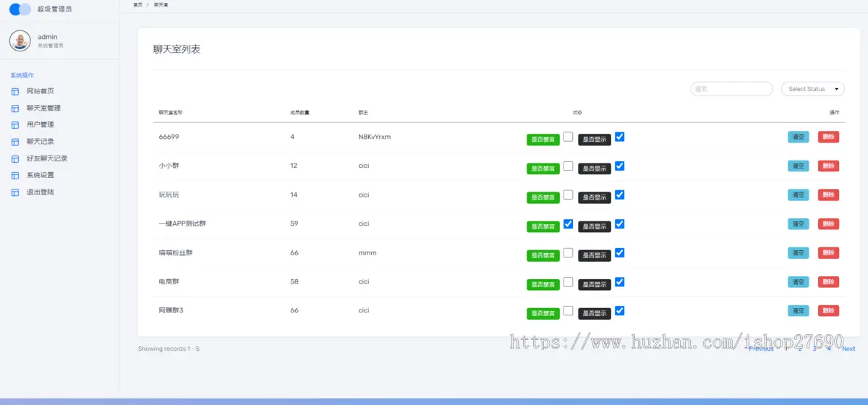Enable 是否禁言 for 喵喵粉丝群
The height and width of the screenshot is (405, 868).
(x=569, y=252)
